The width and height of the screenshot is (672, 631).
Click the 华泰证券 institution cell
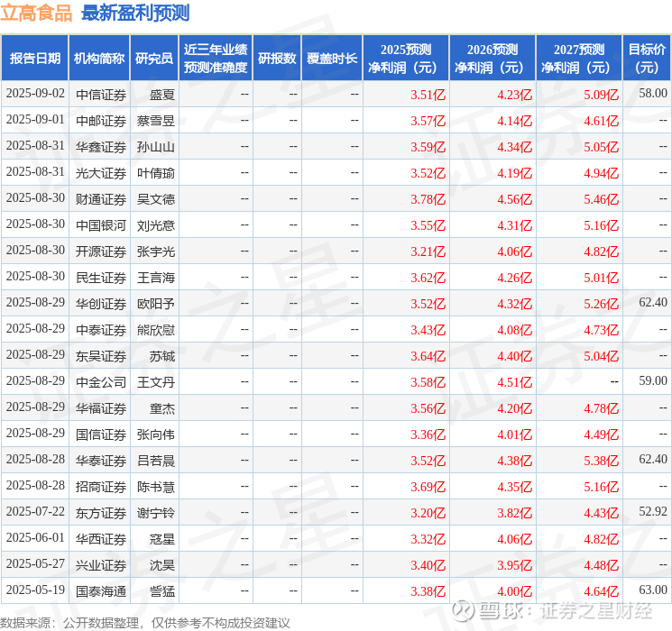pyautogui.click(x=101, y=461)
